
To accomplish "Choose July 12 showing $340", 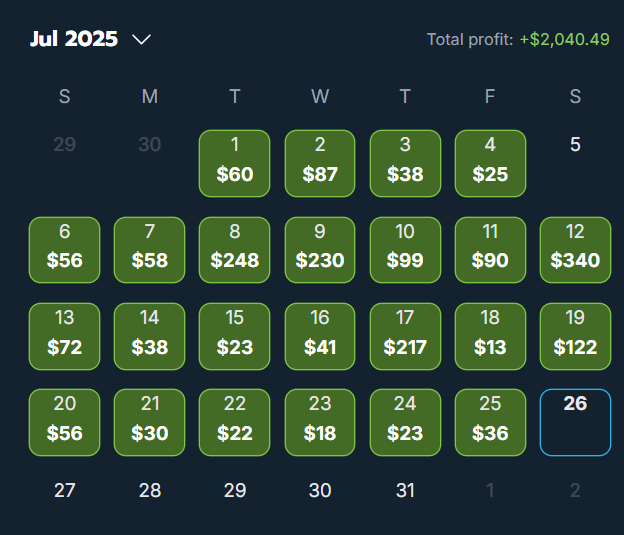I will 575,250.
